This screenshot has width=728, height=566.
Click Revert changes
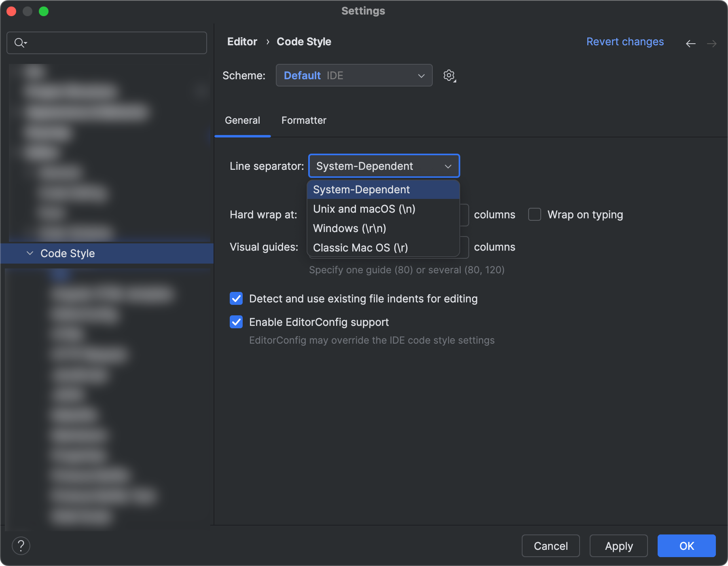tap(624, 42)
